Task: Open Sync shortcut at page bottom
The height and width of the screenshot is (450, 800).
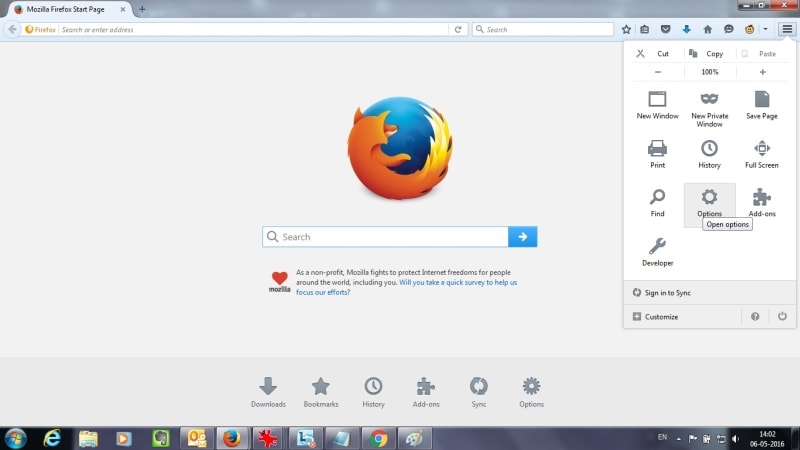Action: [479, 392]
